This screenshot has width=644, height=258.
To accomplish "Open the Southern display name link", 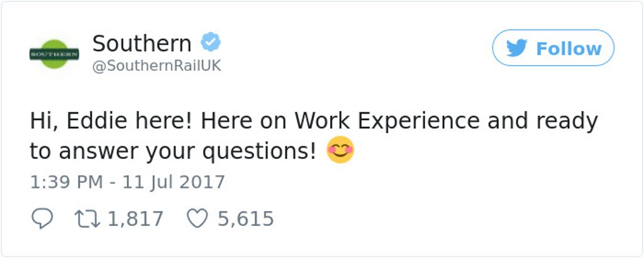I will pos(142,44).
